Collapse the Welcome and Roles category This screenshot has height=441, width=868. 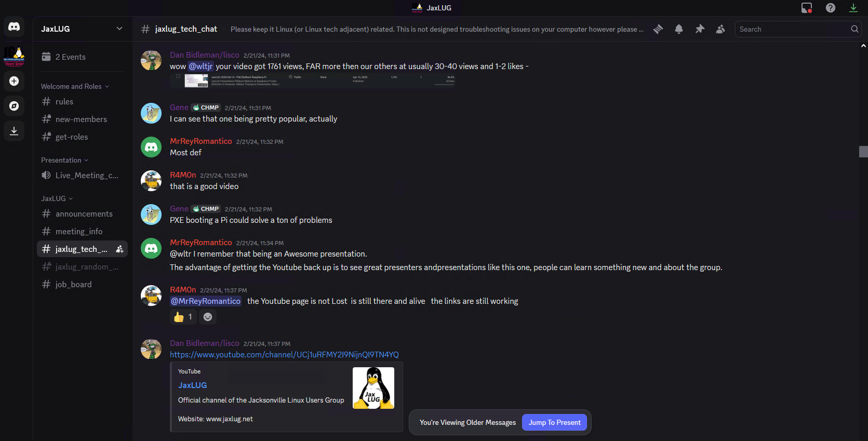[75, 86]
